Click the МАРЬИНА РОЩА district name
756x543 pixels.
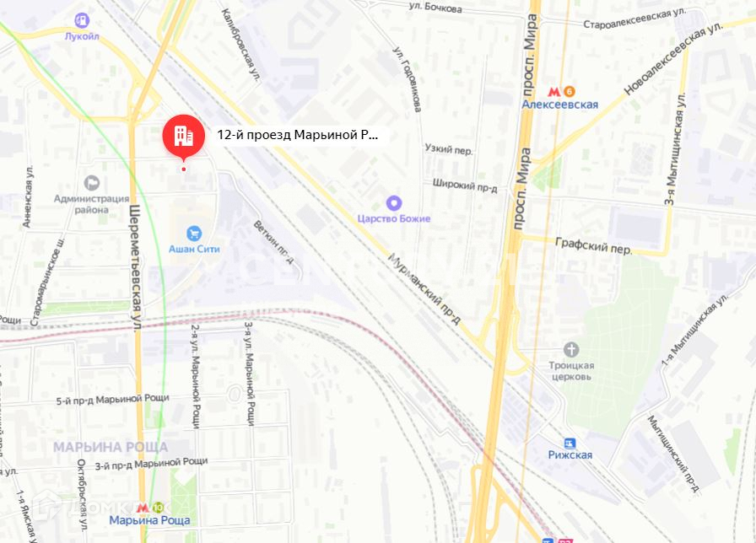[111, 448]
